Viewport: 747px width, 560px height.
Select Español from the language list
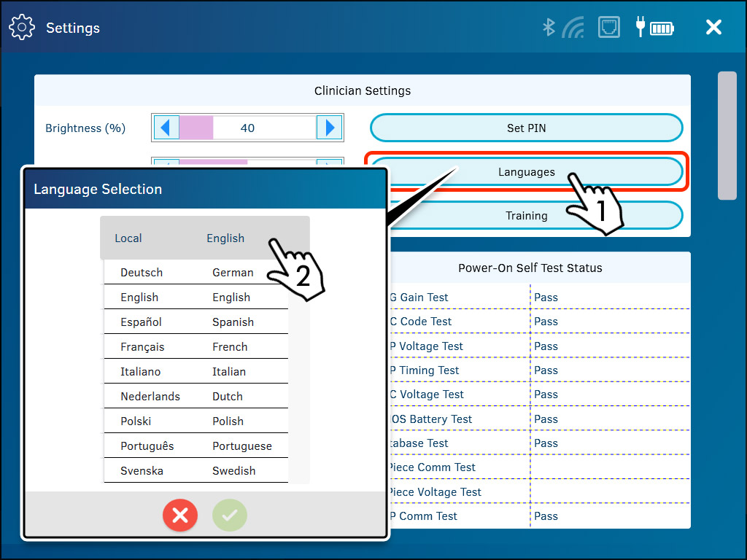[196, 322]
